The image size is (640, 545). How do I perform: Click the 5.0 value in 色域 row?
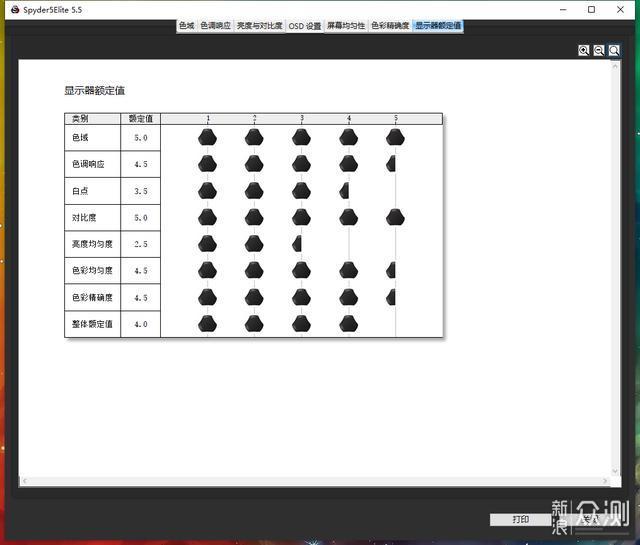coord(141,138)
